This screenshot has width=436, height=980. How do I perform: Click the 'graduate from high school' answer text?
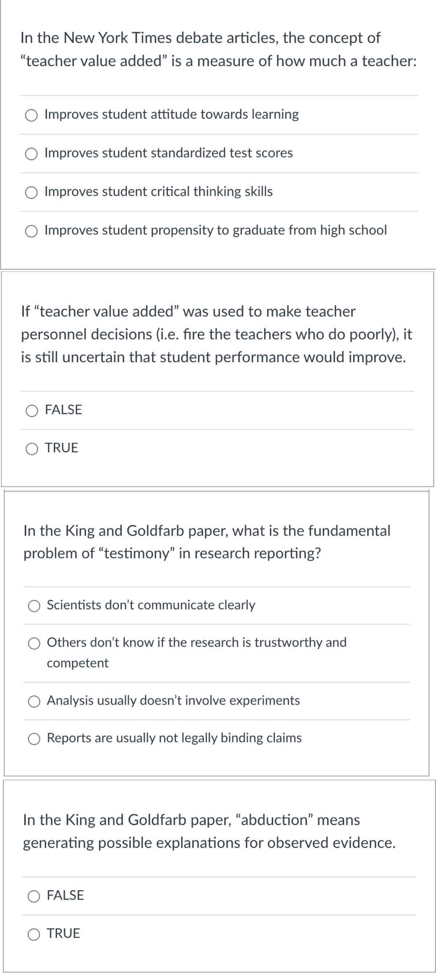point(215,230)
